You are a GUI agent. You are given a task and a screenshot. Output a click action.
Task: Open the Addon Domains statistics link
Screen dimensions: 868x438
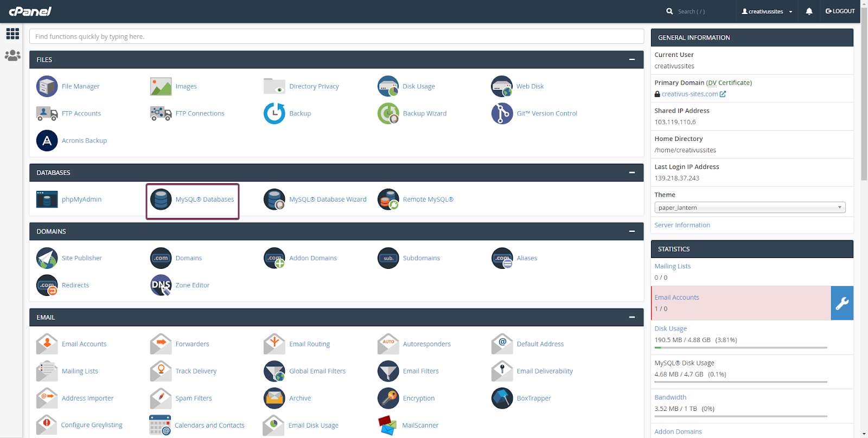678,431
